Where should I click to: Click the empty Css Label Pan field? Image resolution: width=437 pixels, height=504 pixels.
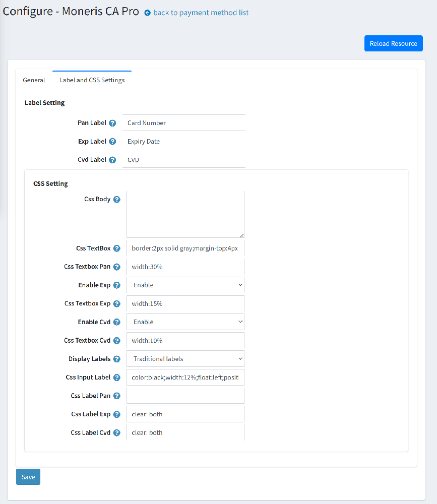click(x=185, y=396)
